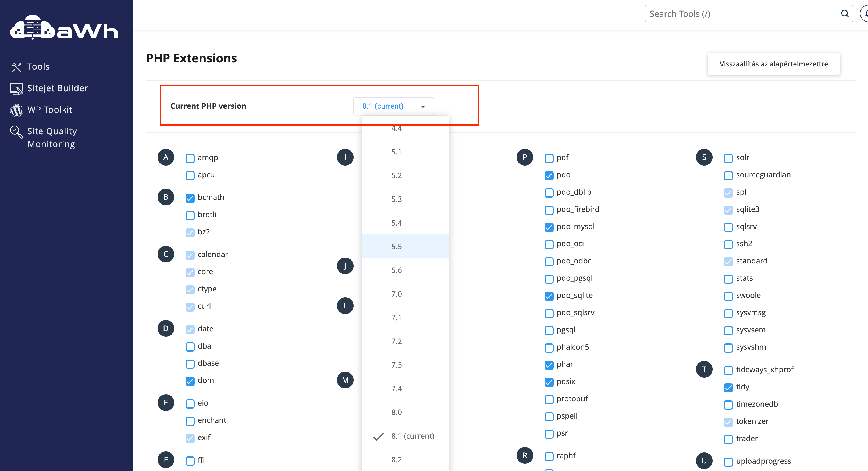Enable the swoole extension
868x471 pixels.
(728, 296)
